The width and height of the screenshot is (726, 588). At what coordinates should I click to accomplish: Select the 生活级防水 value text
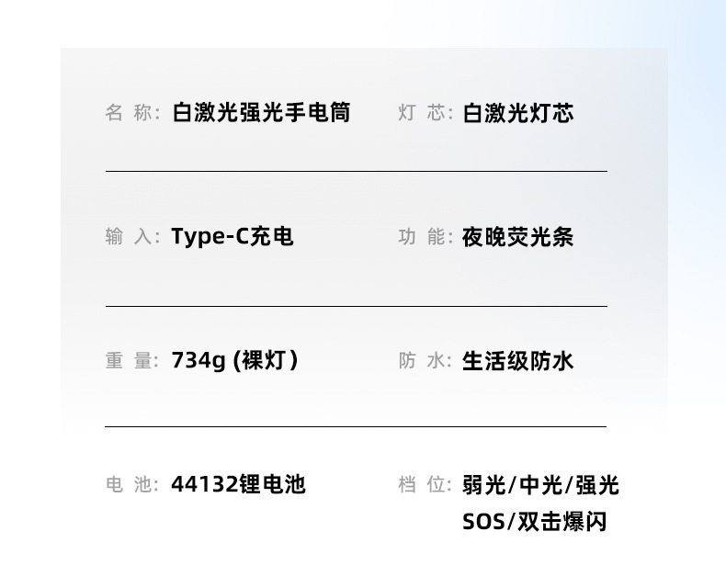(518, 361)
